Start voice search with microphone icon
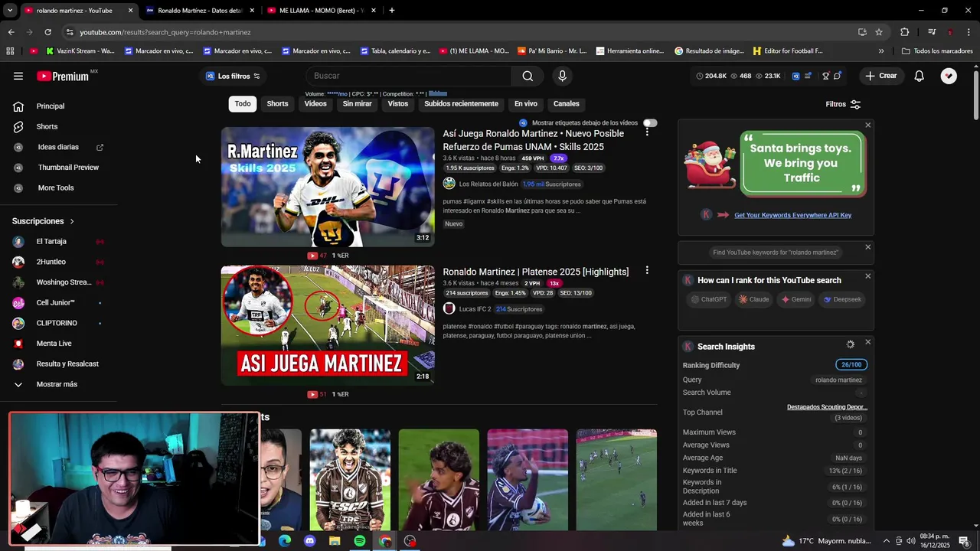 pos(562,76)
